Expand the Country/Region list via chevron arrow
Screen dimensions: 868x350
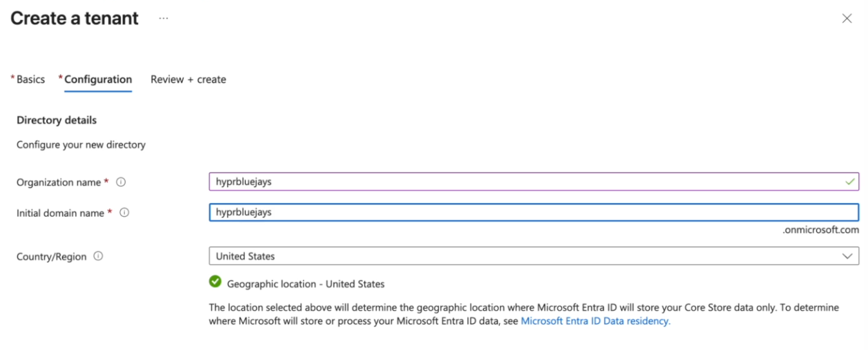pos(847,256)
